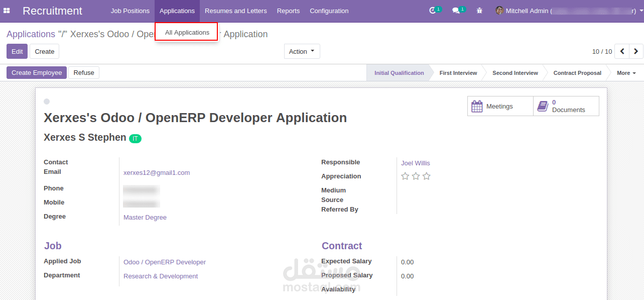Click the Edit button
The image size is (644, 300).
(x=17, y=51)
